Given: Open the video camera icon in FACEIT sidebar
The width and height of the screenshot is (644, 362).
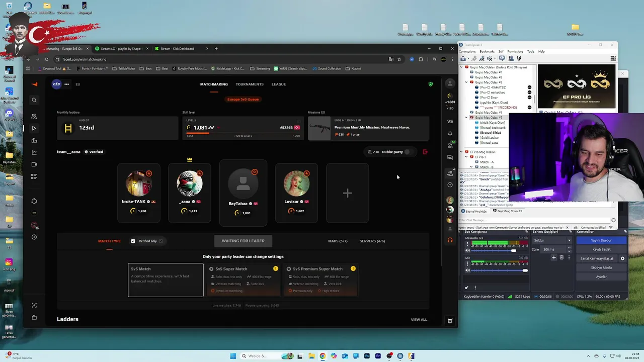Looking at the screenshot, I should (34, 164).
